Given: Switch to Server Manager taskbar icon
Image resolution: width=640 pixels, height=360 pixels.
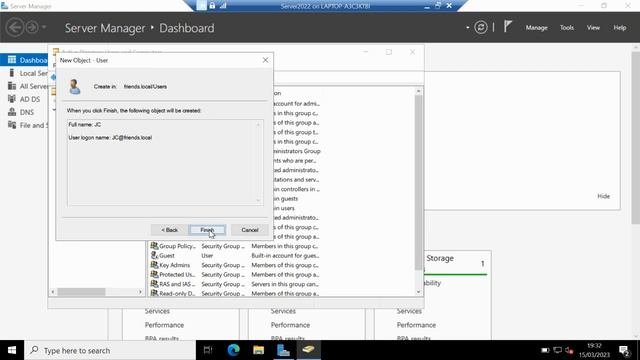Looking at the screenshot, I should [x=283, y=350].
